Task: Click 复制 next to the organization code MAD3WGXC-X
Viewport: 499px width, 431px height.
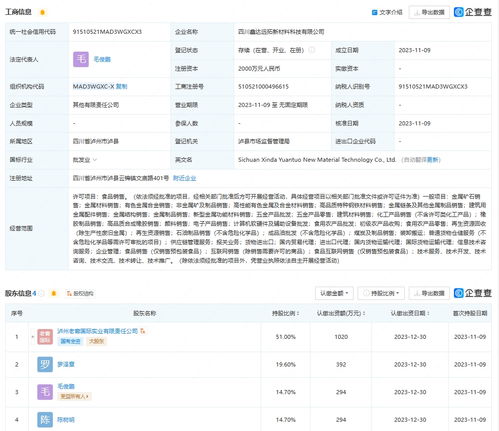Action: pos(121,87)
